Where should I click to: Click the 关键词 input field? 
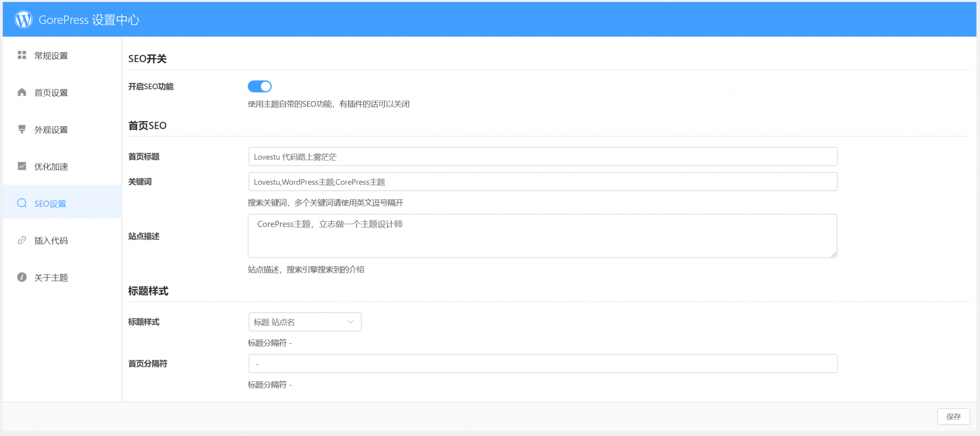pyautogui.click(x=543, y=182)
